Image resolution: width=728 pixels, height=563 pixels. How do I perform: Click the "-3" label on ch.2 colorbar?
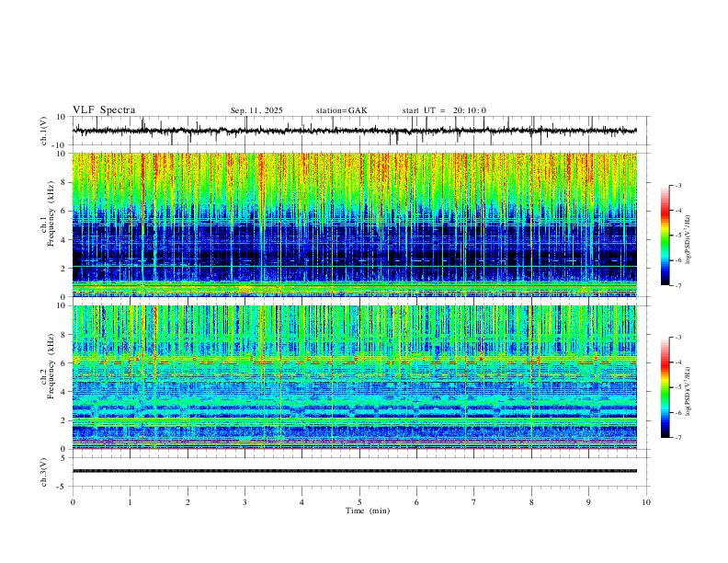(678, 338)
